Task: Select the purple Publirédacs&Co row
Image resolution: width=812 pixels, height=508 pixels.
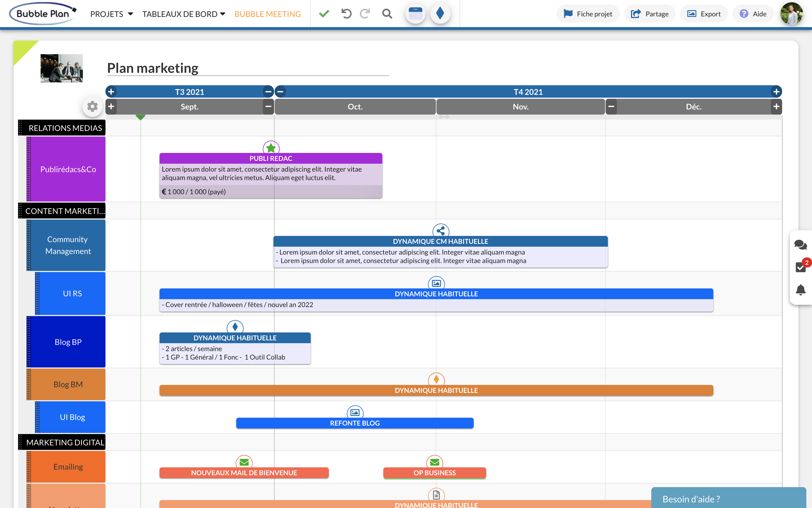Action: coord(66,169)
